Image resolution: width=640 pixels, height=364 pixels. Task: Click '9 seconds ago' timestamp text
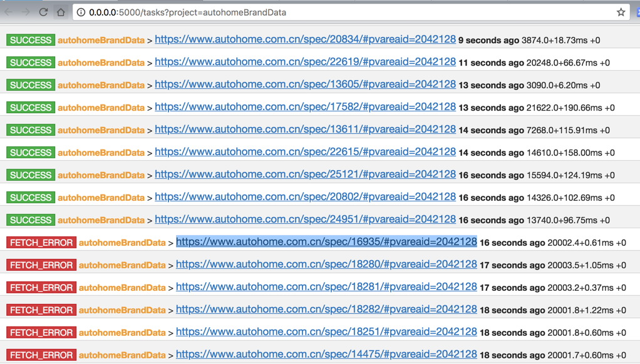488,40
